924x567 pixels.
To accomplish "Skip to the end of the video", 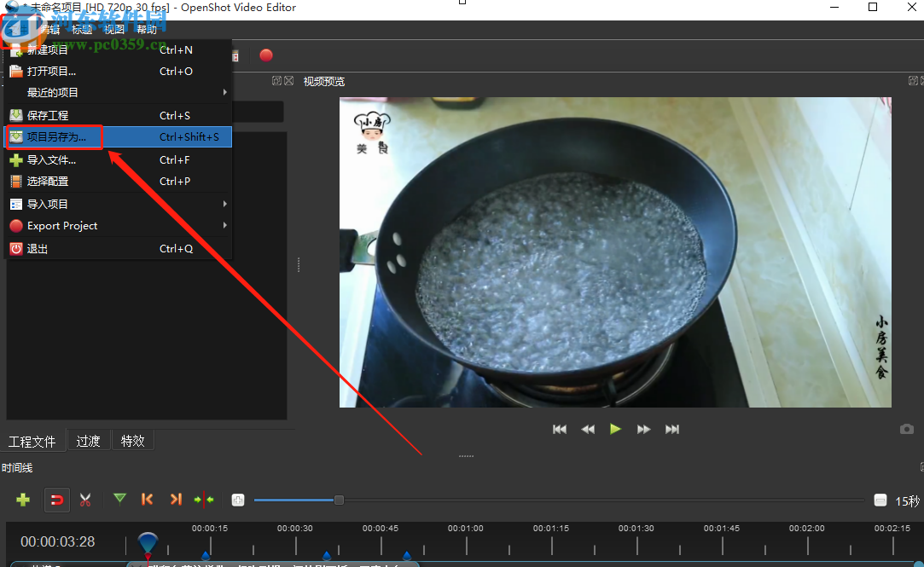I will pyautogui.click(x=672, y=429).
